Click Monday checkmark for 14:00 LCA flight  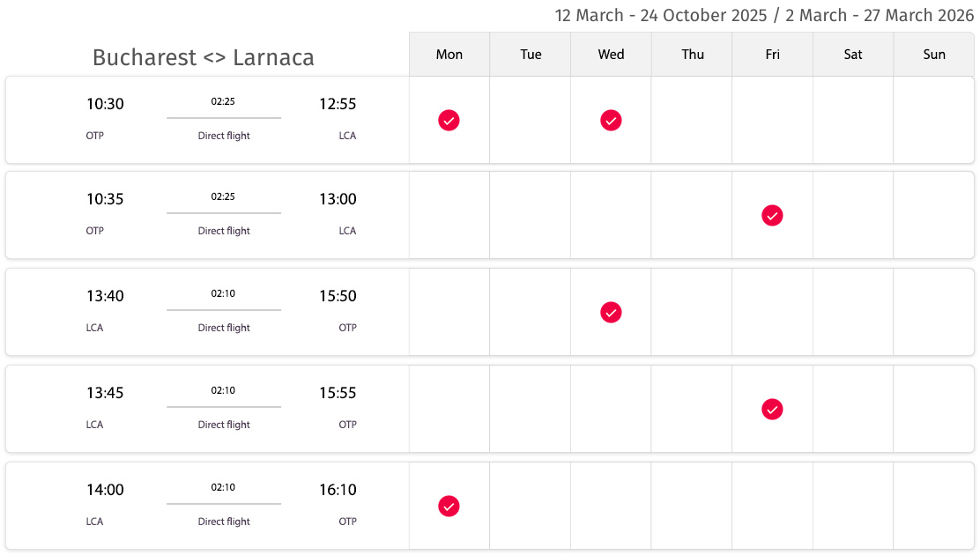click(x=449, y=507)
